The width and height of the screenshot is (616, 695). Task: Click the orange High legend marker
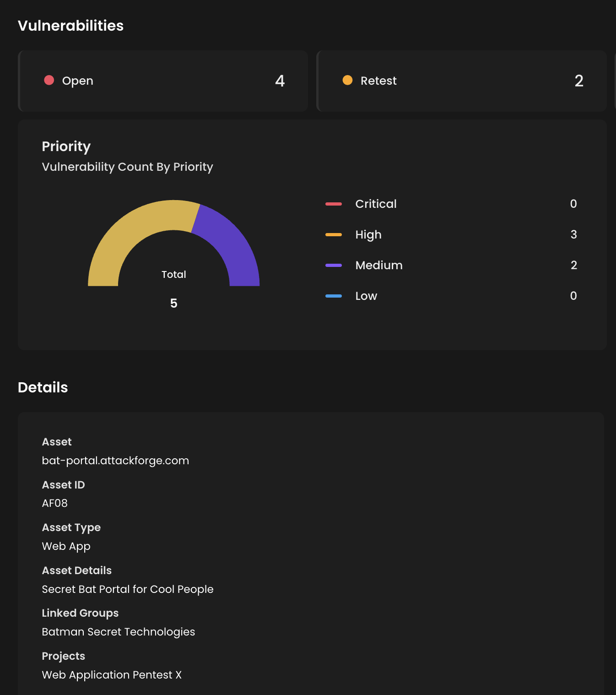click(334, 234)
